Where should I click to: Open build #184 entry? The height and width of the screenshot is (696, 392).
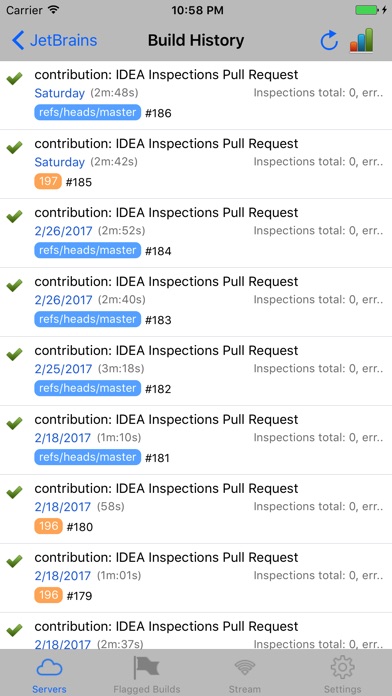click(196, 233)
